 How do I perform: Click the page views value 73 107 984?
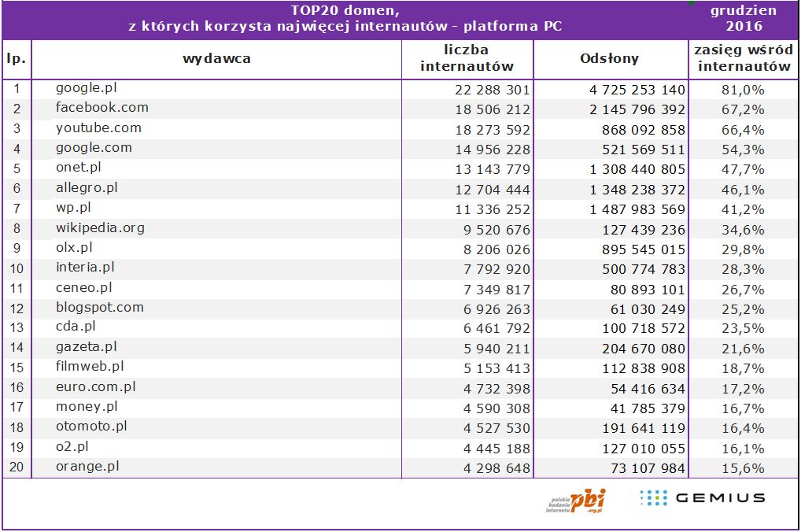click(x=648, y=468)
